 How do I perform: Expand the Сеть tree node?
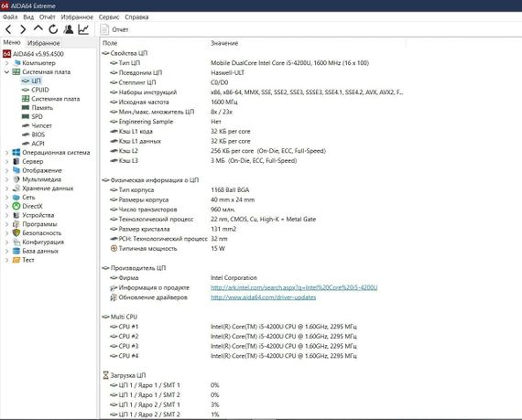pyautogui.click(x=6, y=198)
